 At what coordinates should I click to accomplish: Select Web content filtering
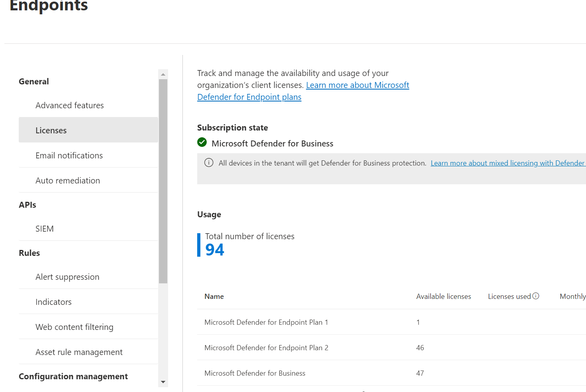[74, 327]
